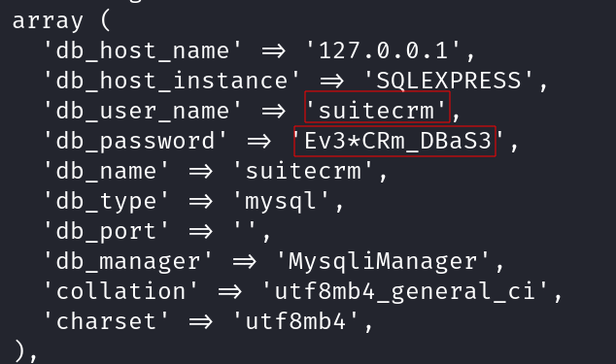Viewport: 616px width, 364px height.
Task: Click the 'charset' key text
Action: tap(106, 321)
